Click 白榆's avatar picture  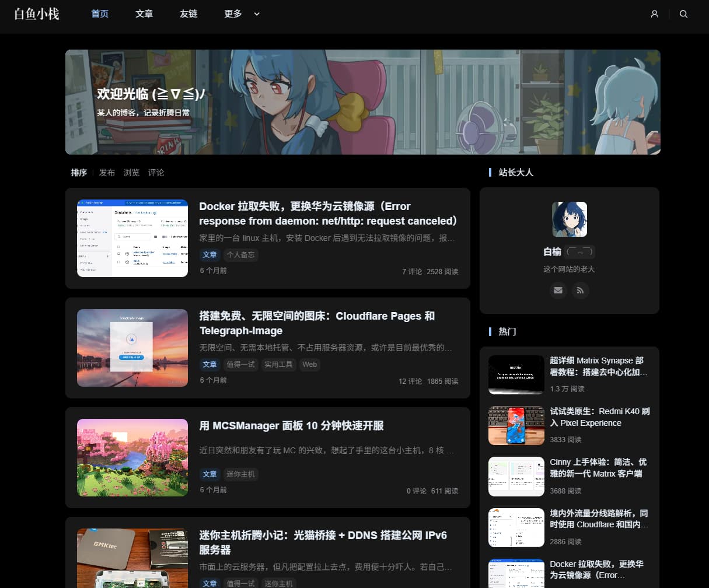point(569,219)
